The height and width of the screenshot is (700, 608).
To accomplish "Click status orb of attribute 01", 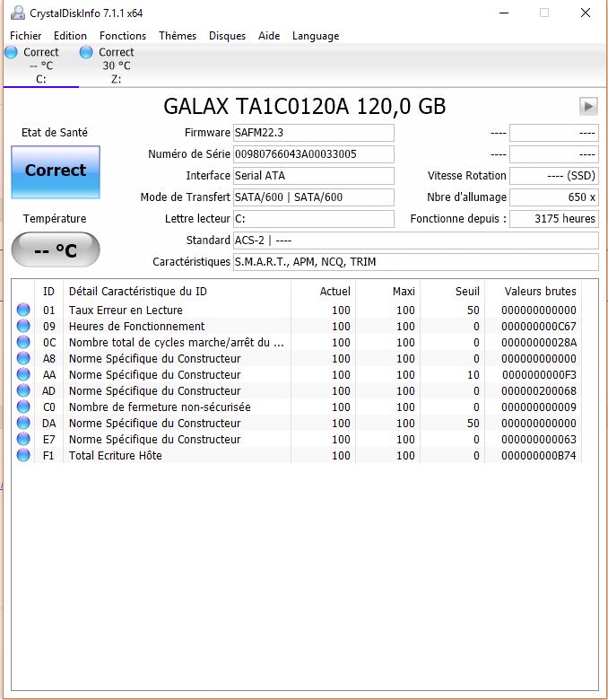I will coord(23,310).
